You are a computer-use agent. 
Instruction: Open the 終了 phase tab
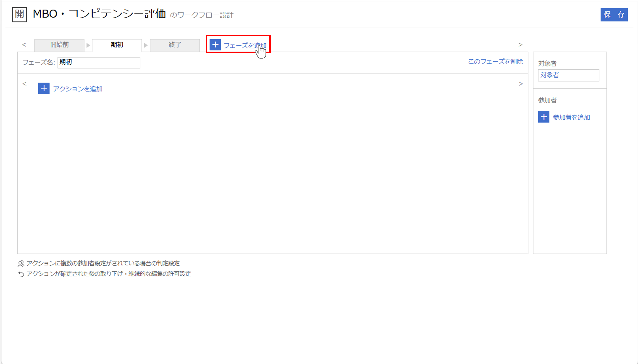175,45
